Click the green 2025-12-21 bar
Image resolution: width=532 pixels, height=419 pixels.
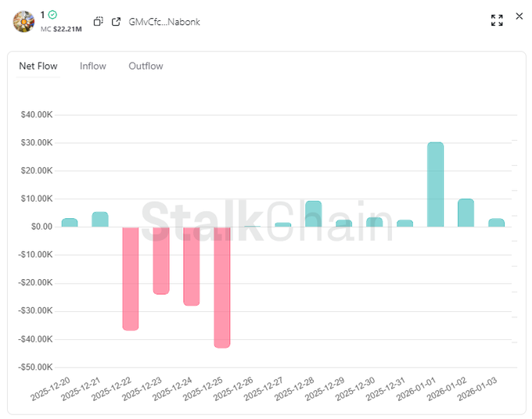pyautogui.click(x=100, y=220)
